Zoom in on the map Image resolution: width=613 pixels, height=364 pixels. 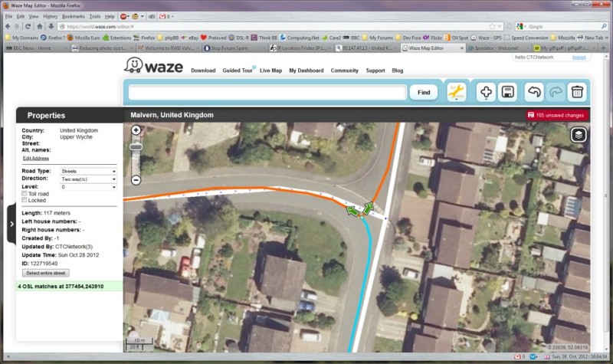tap(136, 130)
